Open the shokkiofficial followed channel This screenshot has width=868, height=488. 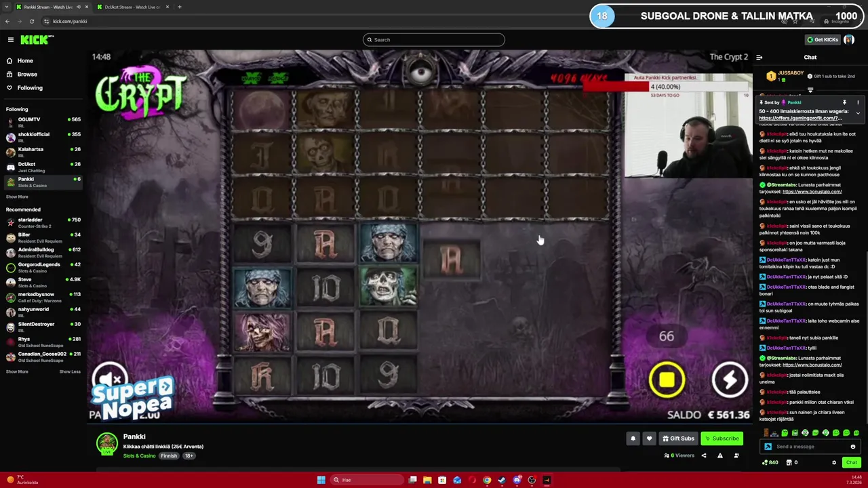coord(43,137)
